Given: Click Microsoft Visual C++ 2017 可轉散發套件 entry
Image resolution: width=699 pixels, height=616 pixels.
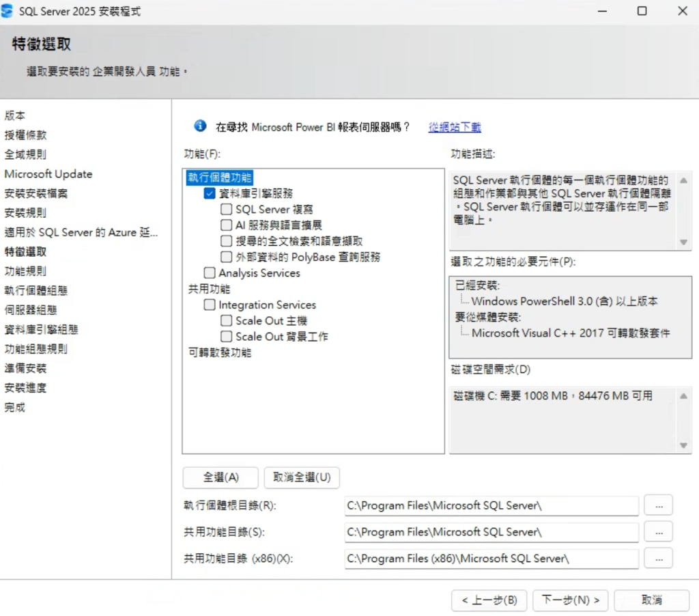Looking at the screenshot, I should click(571, 333).
